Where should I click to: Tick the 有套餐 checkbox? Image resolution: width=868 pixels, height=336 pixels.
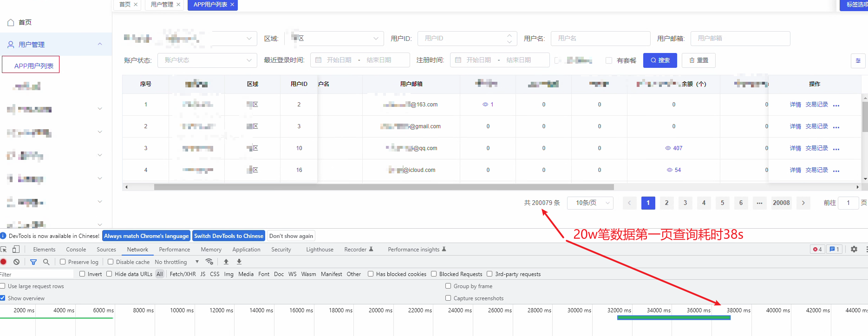(x=609, y=60)
